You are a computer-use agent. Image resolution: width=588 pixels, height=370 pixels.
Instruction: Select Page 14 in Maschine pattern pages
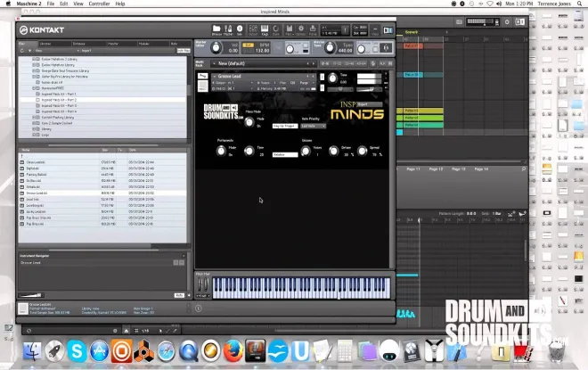click(x=481, y=169)
